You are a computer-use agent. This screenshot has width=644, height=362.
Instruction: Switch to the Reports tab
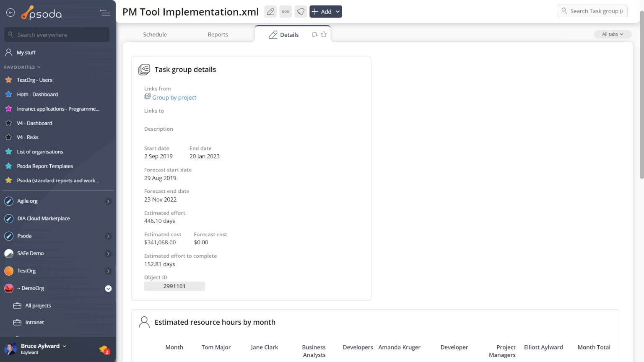pos(218,34)
